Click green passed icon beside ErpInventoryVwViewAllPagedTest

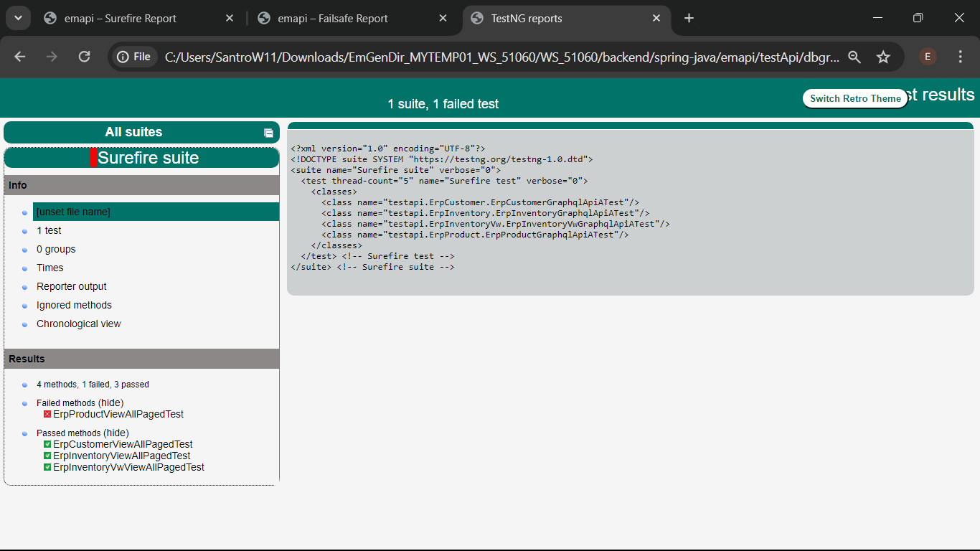pos(47,467)
